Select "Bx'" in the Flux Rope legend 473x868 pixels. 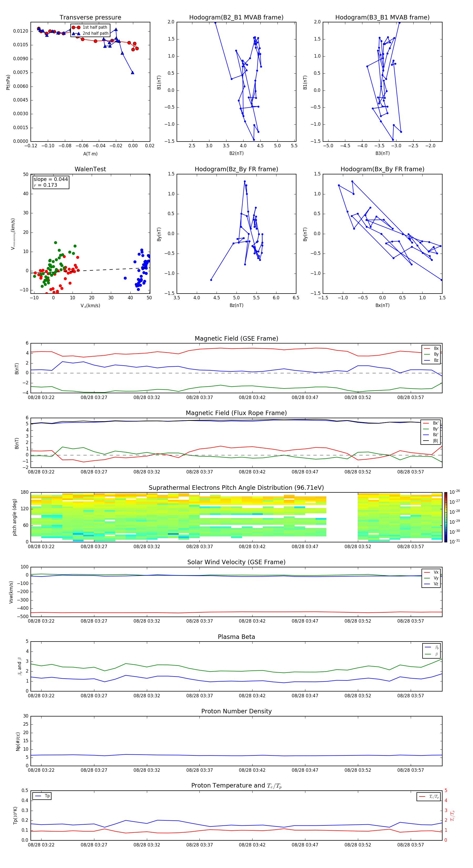(x=431, y=423)
